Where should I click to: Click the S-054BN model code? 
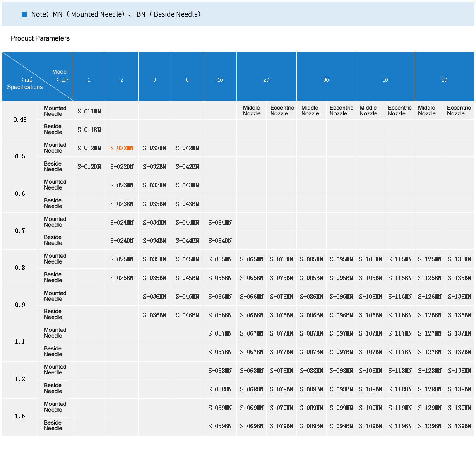tap(220, 241)
